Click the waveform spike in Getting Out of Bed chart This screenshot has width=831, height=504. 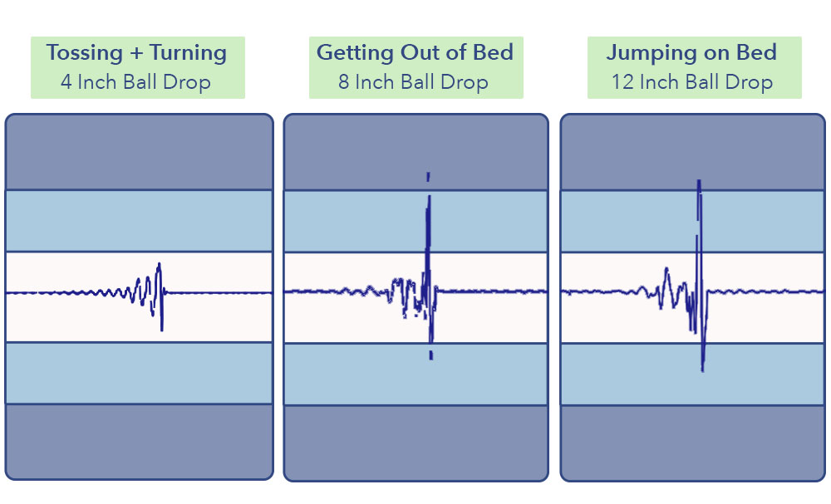[428, 249]
